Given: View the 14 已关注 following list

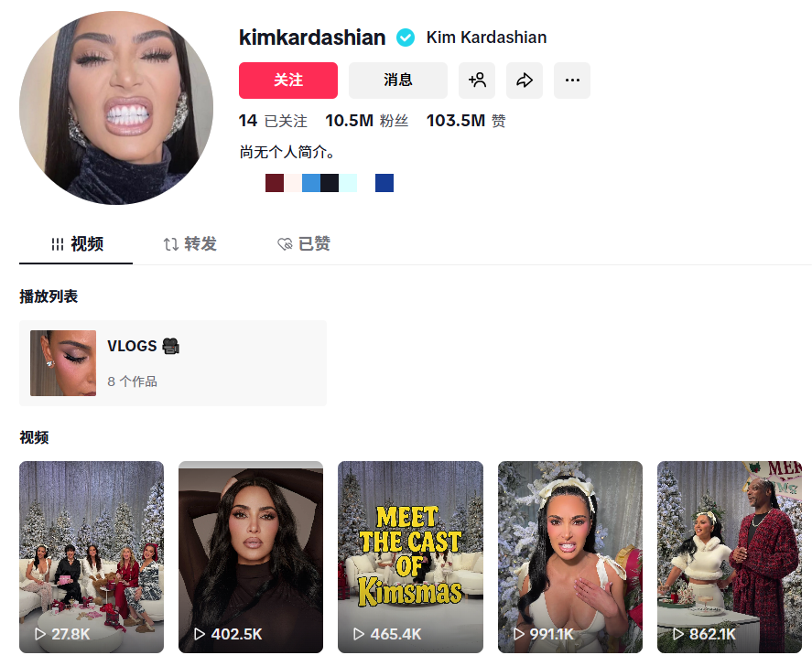Looking at the screenshot, I should pyautogui.click(x=273, y=121).
